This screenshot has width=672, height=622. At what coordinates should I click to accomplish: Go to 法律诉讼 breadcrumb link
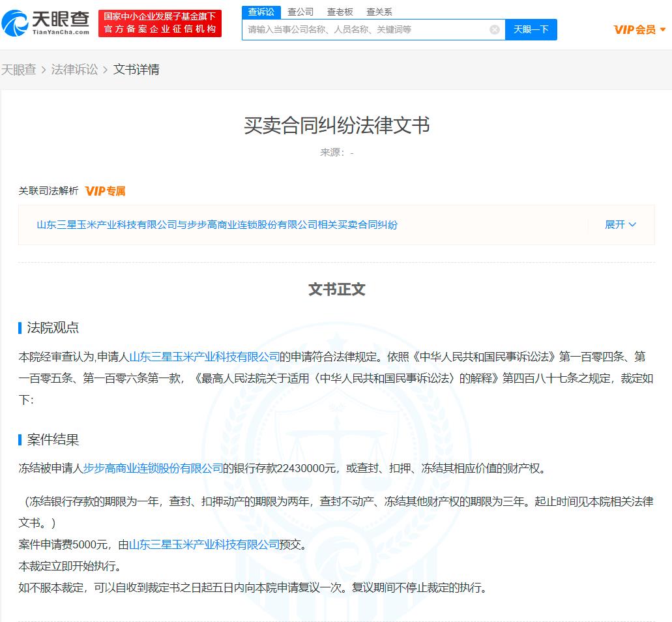click(74, 70)
